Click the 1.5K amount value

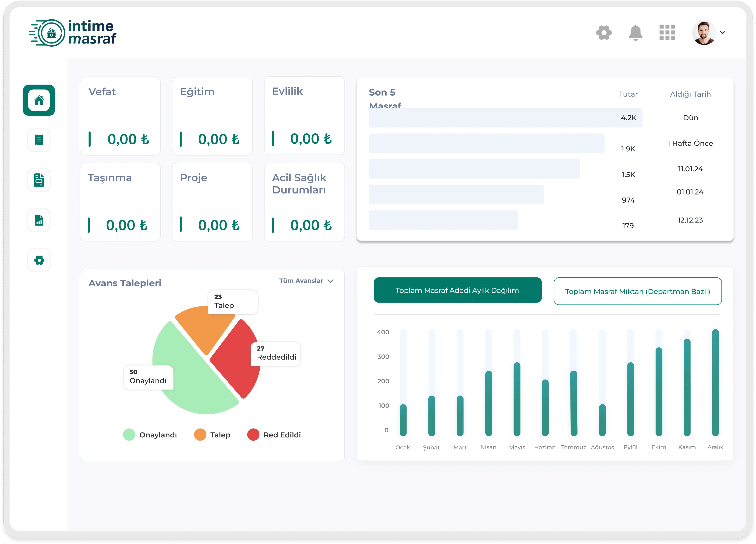pyautogui.click(x=628, y=174)
